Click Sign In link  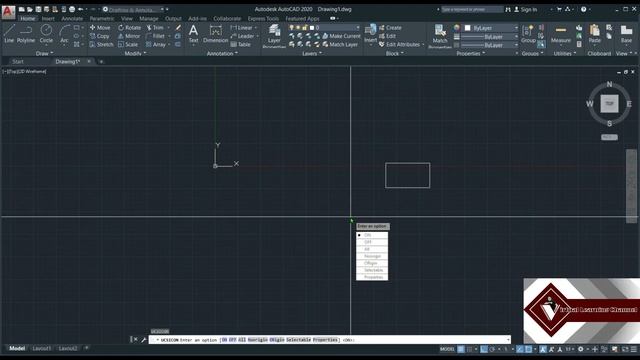(525, 9)
